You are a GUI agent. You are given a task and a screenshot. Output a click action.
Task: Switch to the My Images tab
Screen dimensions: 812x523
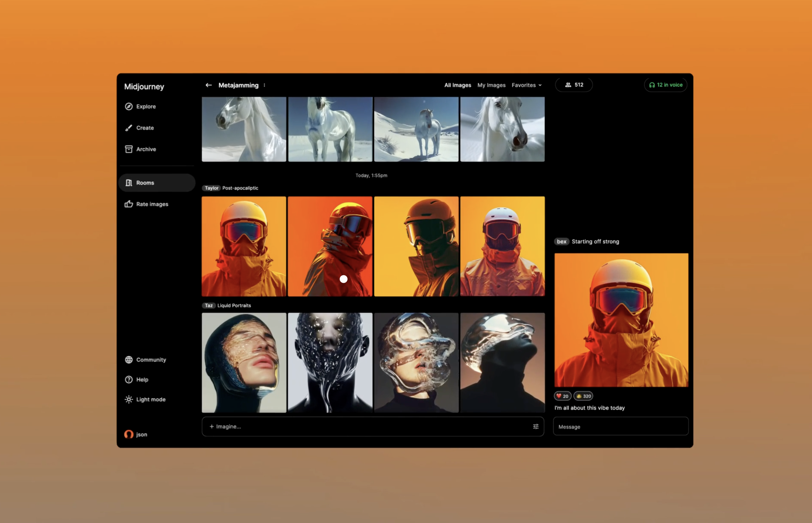[491, 85]
